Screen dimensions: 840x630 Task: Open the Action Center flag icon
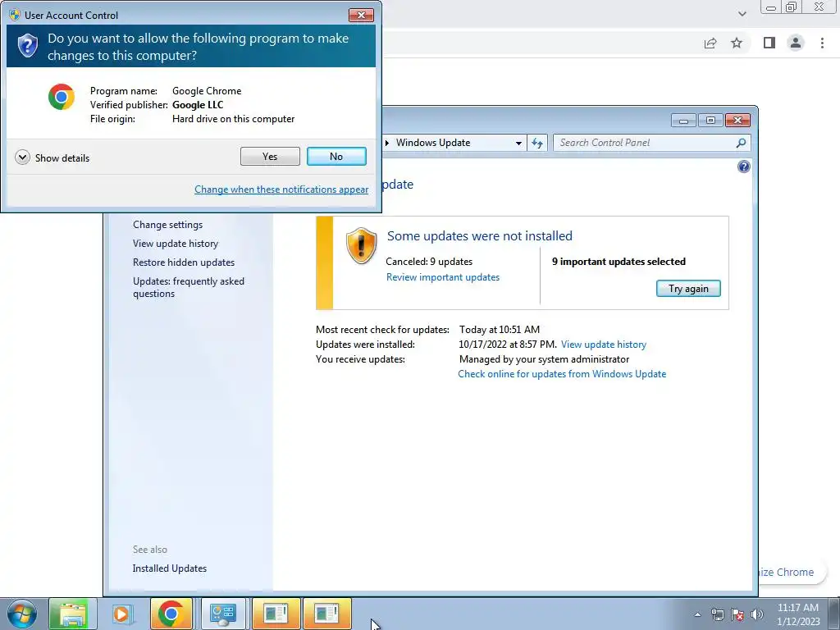[737, 614]
